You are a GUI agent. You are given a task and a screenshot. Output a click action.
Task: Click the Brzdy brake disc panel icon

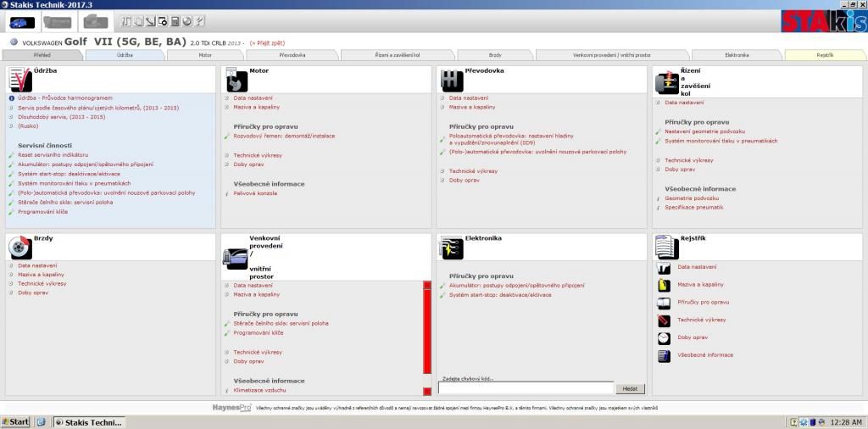click(19, 248)
